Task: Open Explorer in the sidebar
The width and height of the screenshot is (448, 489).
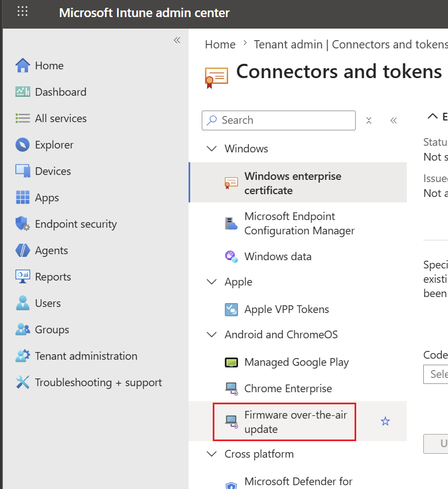Action: [54, 145]
